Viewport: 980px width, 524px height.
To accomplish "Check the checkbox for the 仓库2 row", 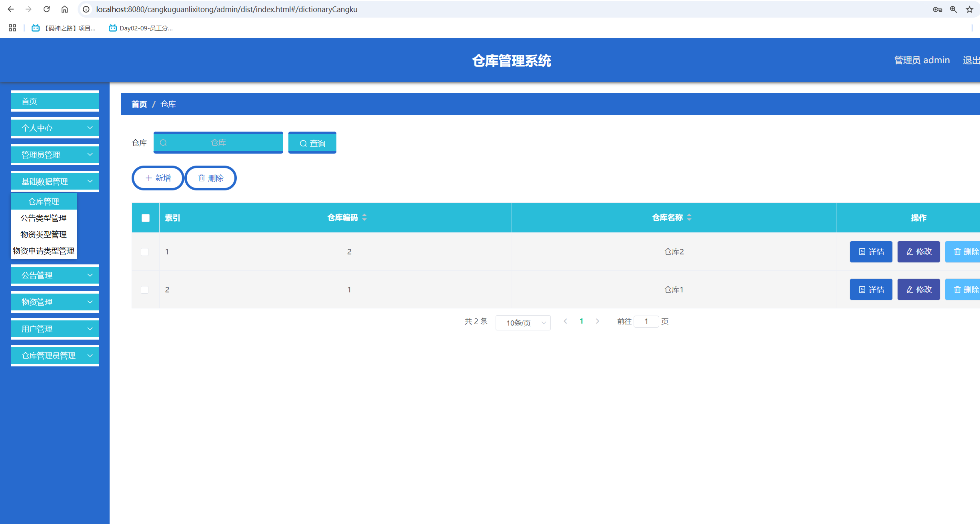I will click(x=145, y=252).
